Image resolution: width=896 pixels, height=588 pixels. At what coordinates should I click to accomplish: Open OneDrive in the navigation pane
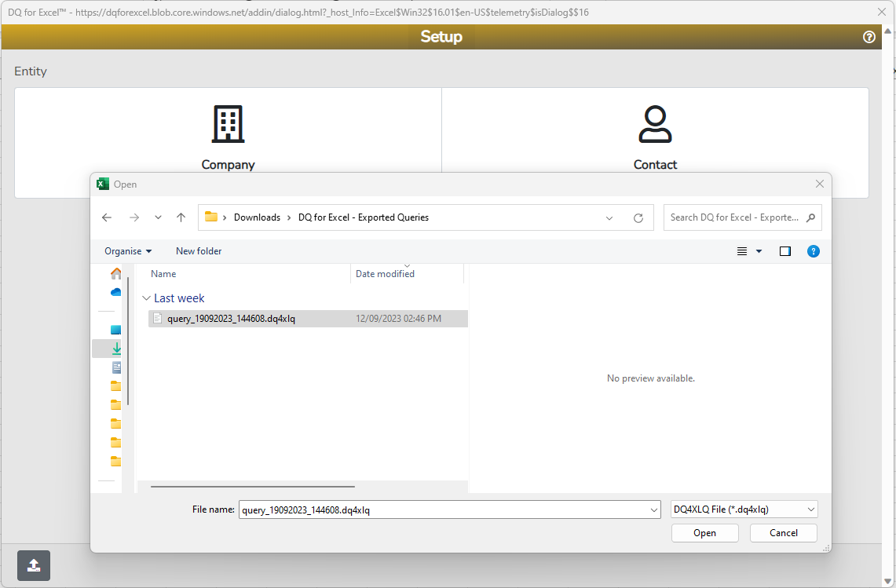pos(116,292)
